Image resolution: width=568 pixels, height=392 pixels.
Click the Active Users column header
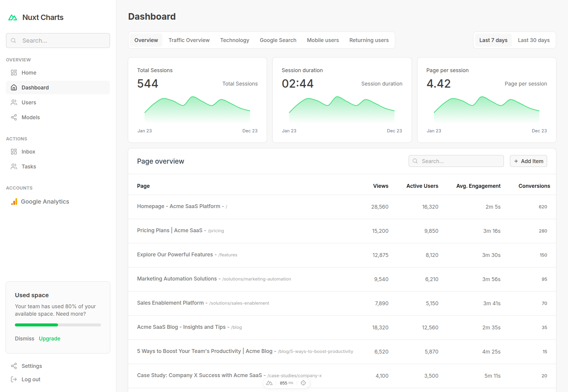tap(422, 186)
